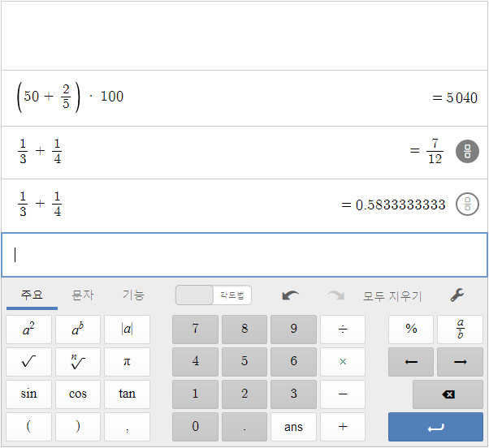This screenshot has width=489, height=448.
Task: Clear everything with 모두 지우기
Action: (392, 296)
